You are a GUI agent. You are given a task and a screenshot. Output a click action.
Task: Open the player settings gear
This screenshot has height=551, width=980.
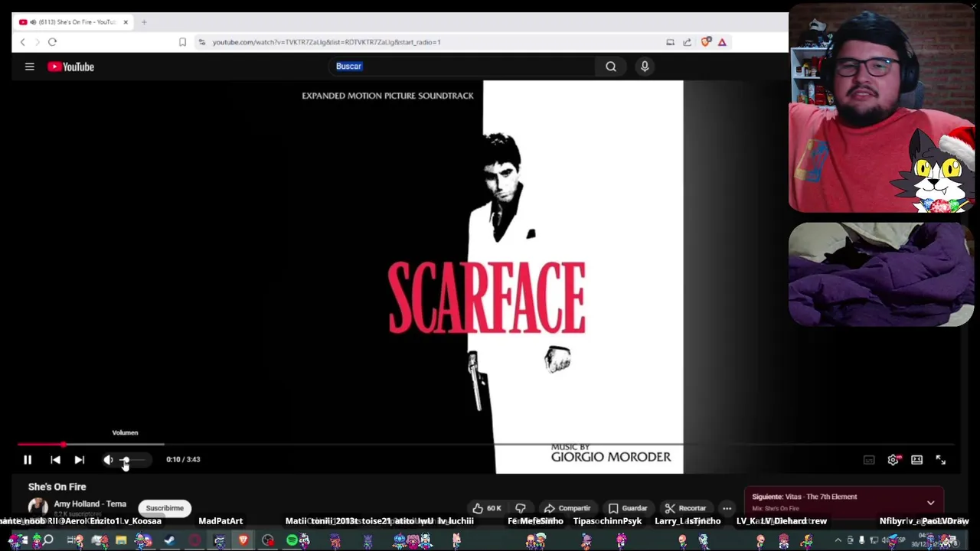(x=893, y=460)
